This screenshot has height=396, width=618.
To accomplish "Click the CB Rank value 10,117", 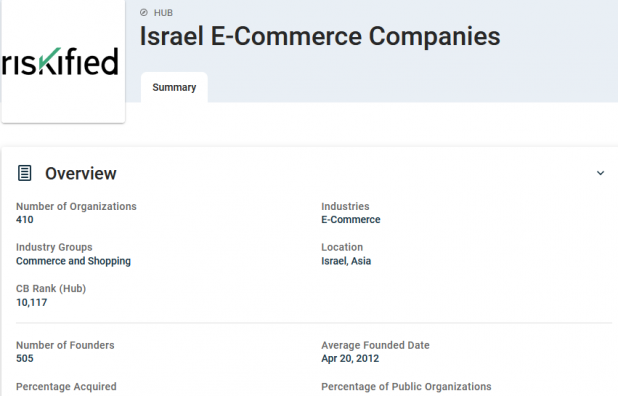I will point(32,302).
